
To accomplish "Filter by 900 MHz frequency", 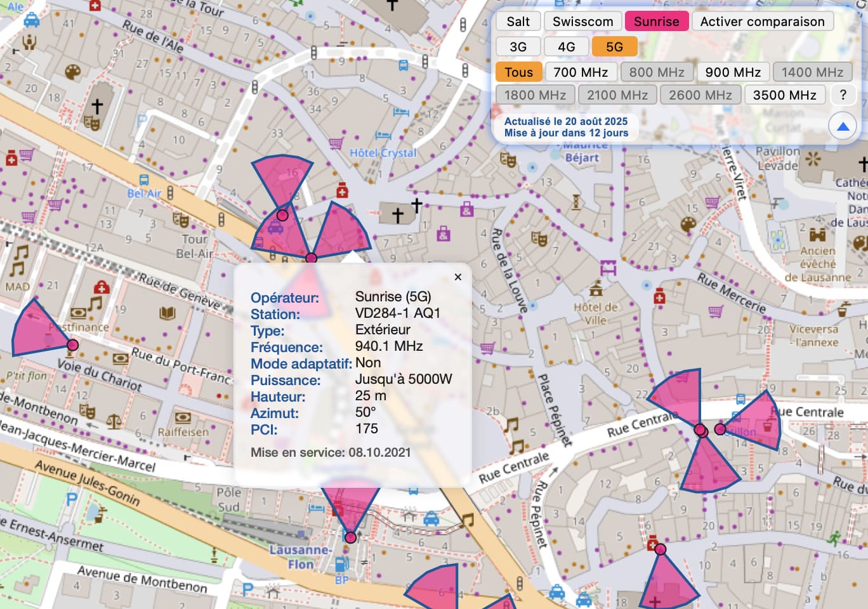I will coord(733,72).
